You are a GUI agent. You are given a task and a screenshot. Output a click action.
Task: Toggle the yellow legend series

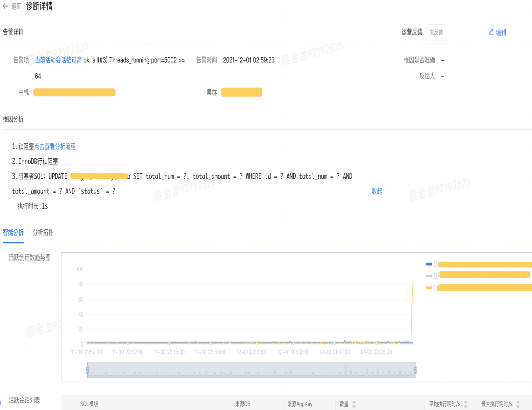click(x=429, y=288)
